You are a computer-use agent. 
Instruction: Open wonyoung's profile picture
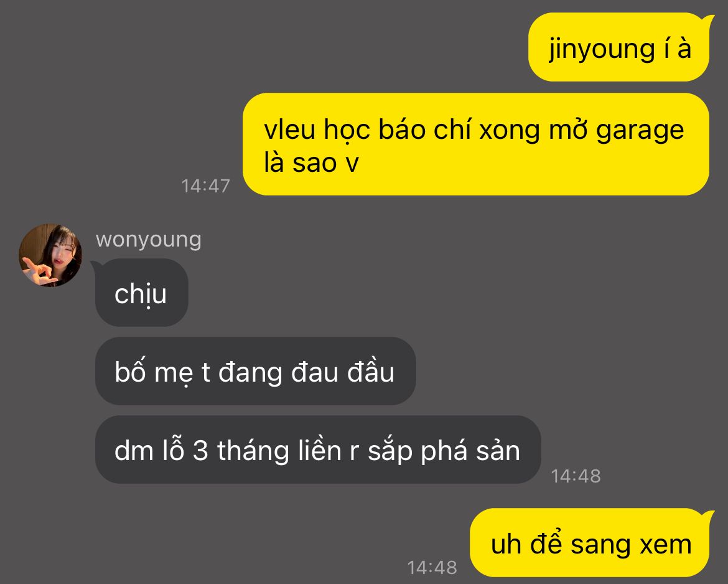50,255
